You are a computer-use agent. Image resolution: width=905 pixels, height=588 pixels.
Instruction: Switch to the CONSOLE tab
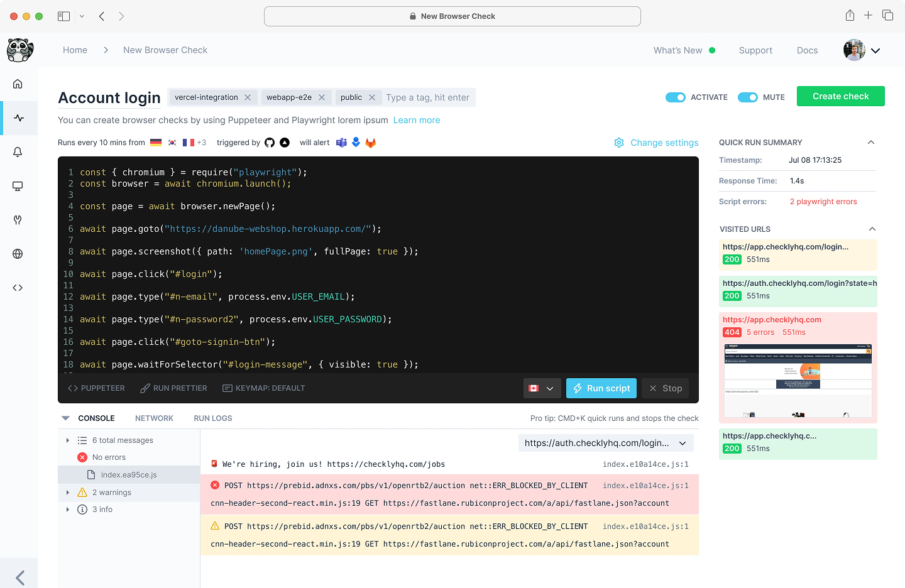[96, 418]
